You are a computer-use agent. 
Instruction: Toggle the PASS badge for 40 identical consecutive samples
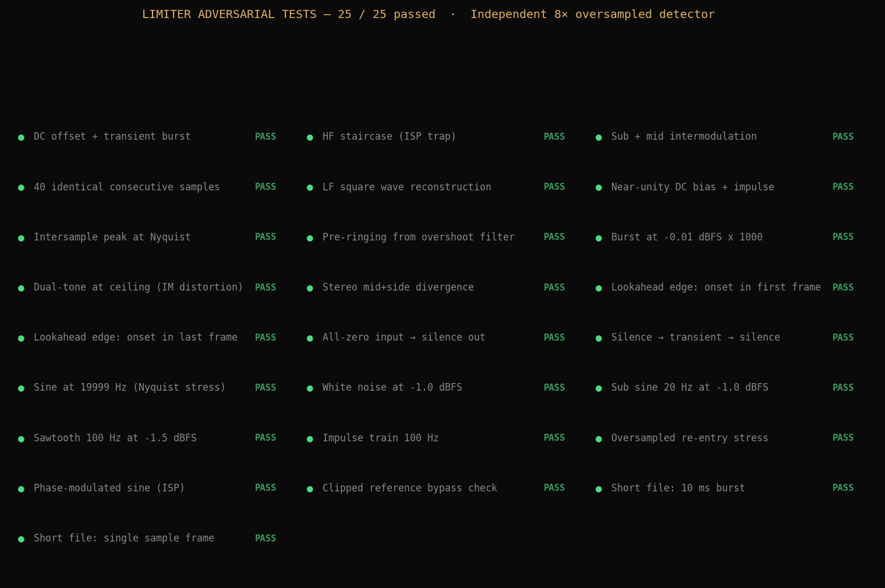(265, 186)
